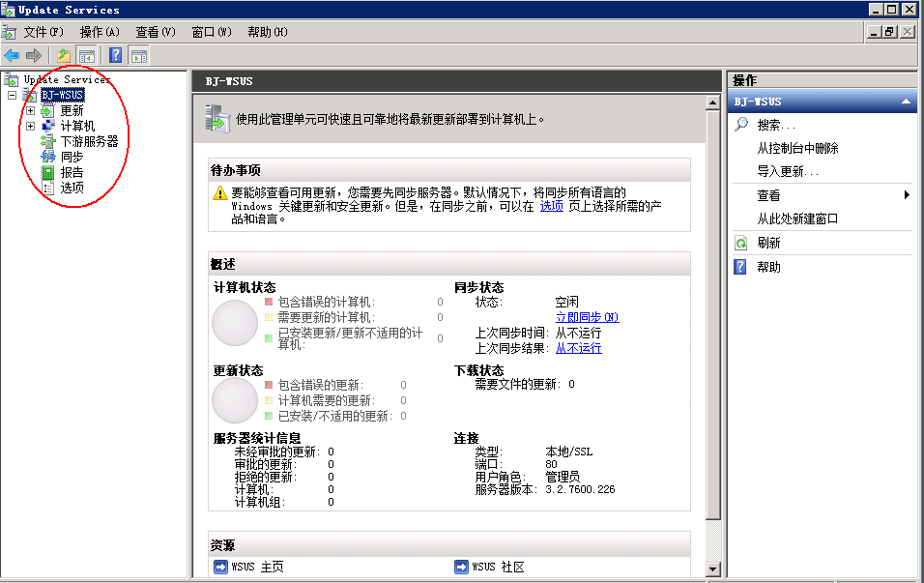Open the 更新 node in the tree
Viewport: 924px width, 583px height.
72,110
